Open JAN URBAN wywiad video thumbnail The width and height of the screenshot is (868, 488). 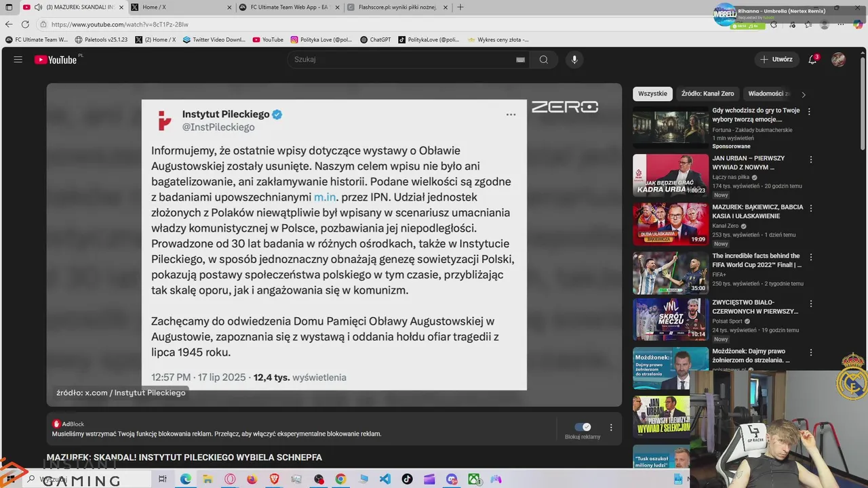tap(670, 176)
